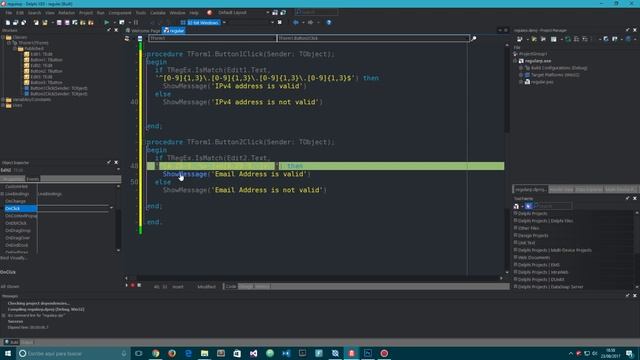The height and width of the screenshot is (360, 640).
Task: Open the Object Inspector component selector dropdown
Action: pos(118,170)
